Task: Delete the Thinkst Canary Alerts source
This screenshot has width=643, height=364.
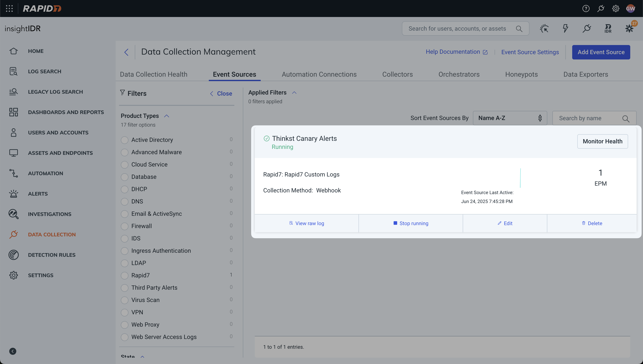Action: coord(592,223)
